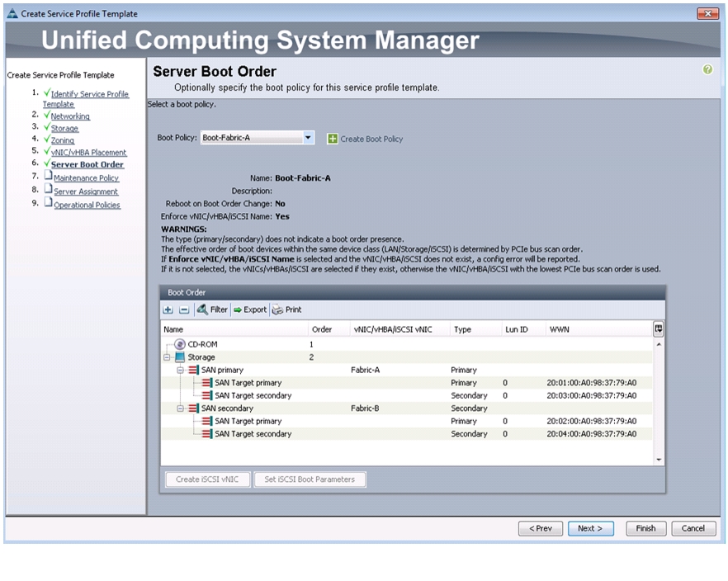
Task: Select the Server Boot Order step
Action: point(87,164)
